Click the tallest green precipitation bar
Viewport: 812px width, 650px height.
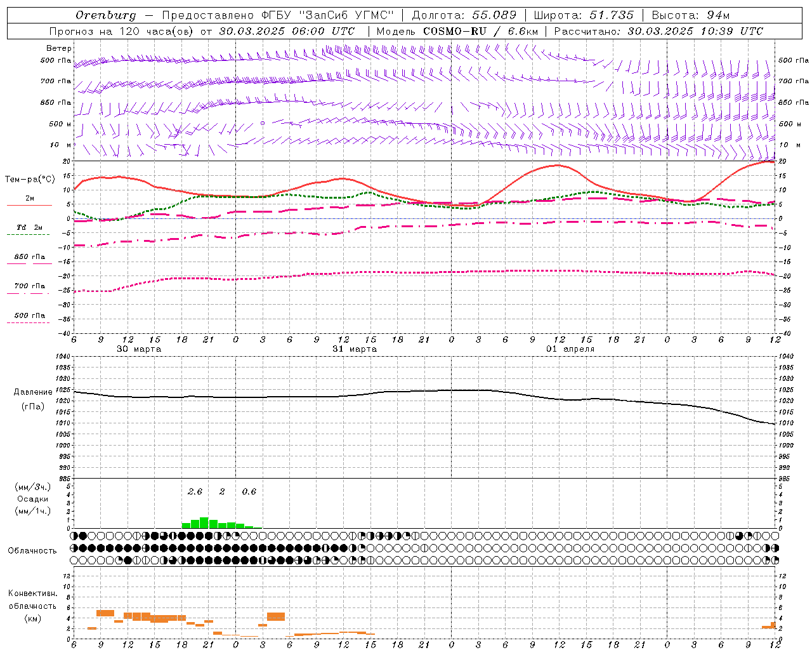tap(204, 522)
